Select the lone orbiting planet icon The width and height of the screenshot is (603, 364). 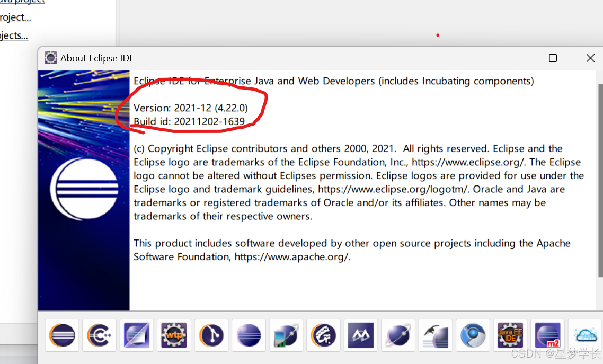coord(398,335)
